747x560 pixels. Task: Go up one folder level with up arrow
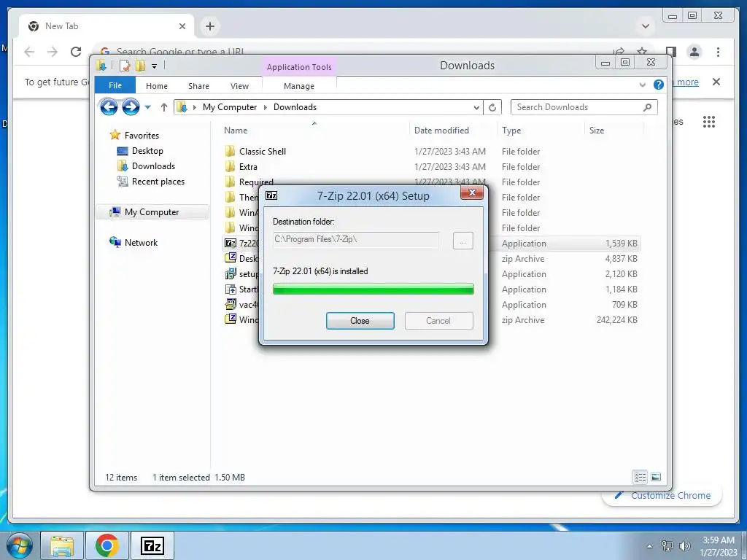click(164, 107)
